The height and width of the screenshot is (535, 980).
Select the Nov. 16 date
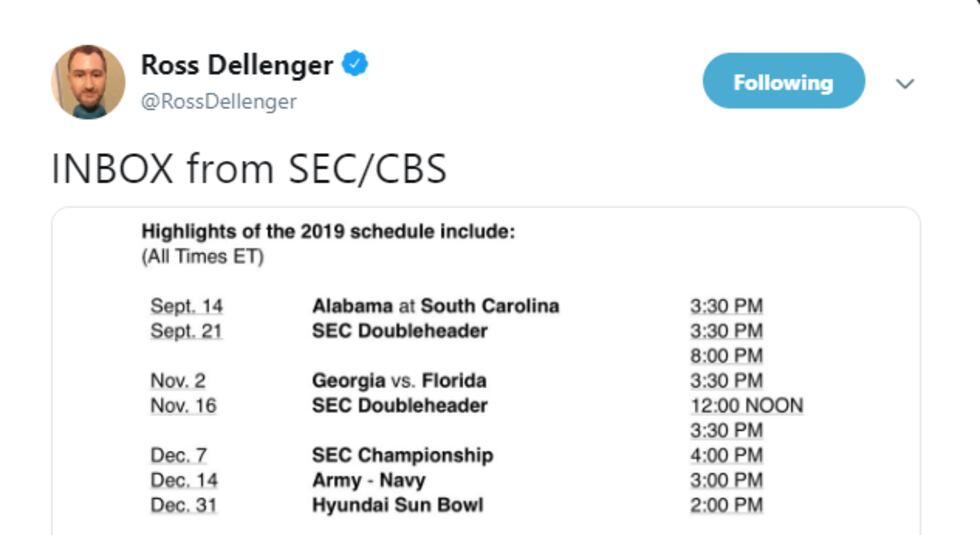tap(183, 406)
